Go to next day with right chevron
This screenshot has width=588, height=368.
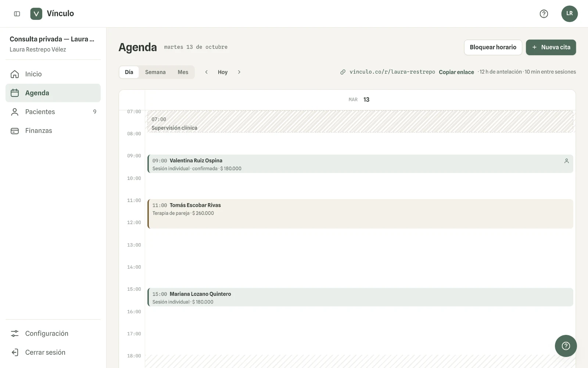(239, 72)
